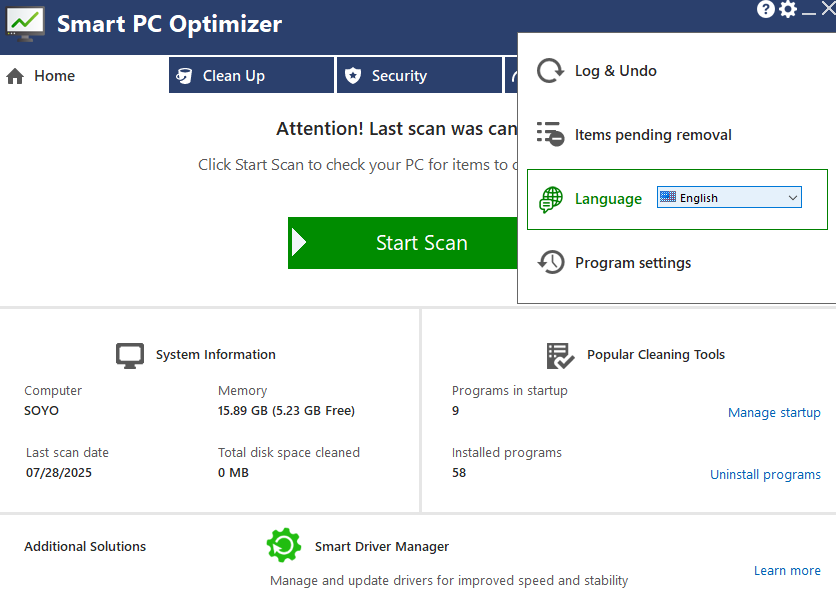Click the Smart Driver Manager title

[382, 546]
